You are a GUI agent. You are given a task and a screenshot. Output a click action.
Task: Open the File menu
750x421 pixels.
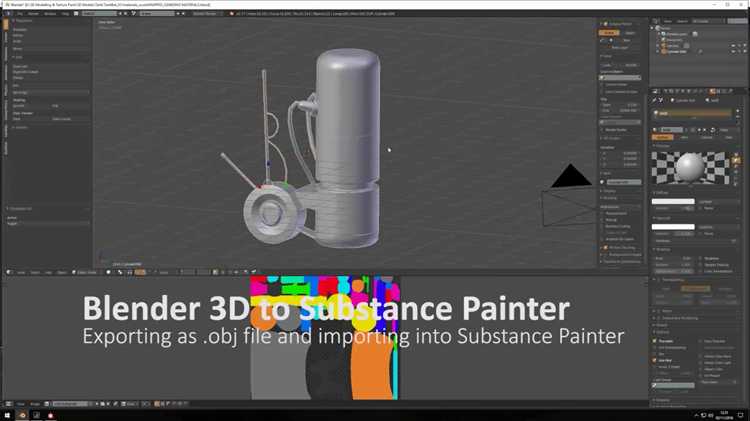point(20,13)
